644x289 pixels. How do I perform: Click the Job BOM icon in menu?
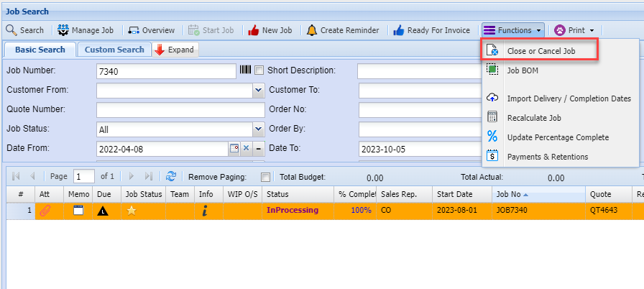pos(492,70)
